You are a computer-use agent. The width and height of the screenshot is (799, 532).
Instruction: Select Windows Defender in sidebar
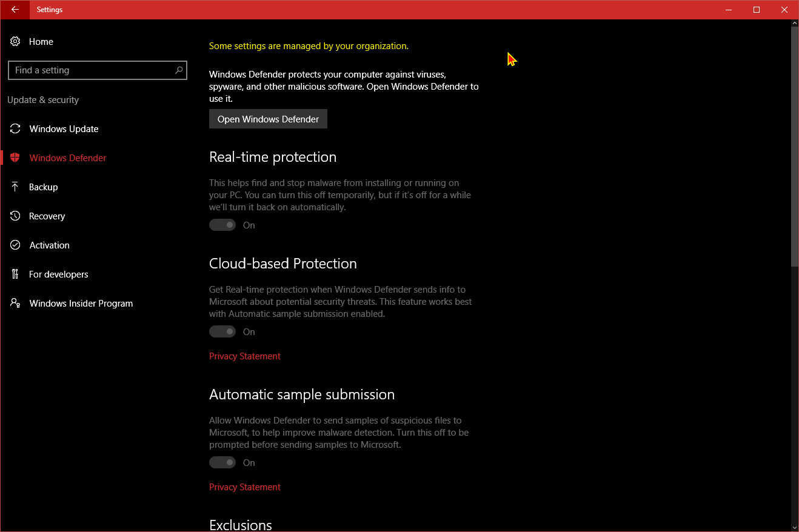(68, 158)
